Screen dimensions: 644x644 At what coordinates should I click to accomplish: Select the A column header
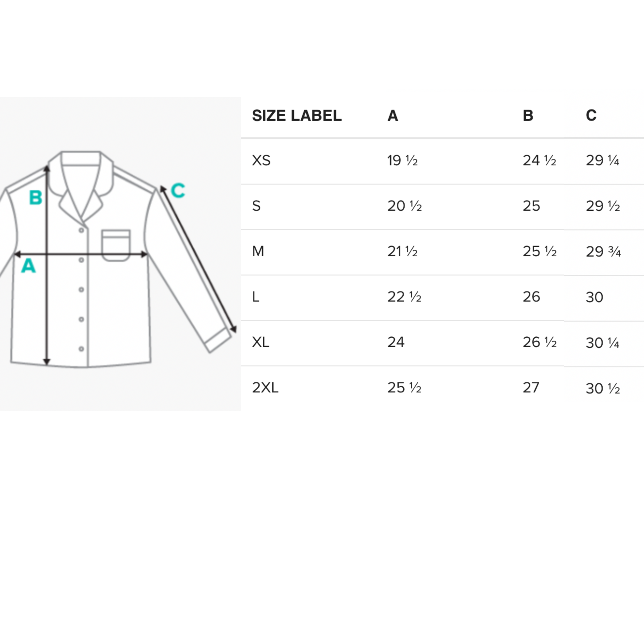pyautogui.click(x=393, y=116)
